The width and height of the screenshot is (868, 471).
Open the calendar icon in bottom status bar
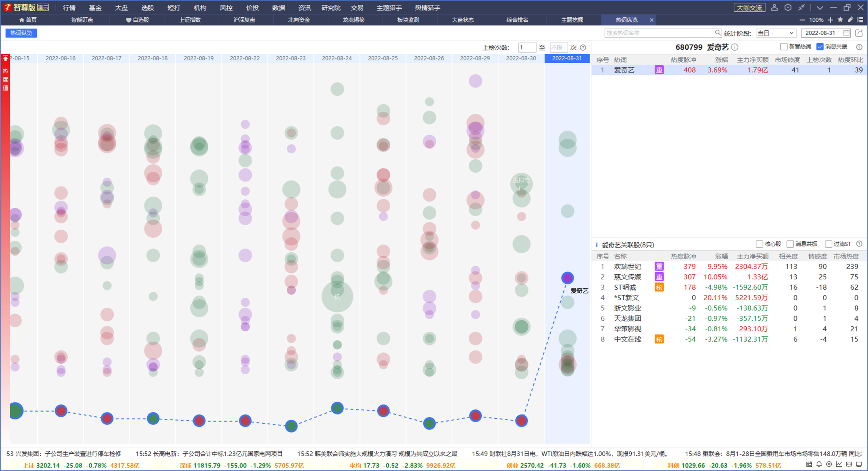[x=809, y=464]
